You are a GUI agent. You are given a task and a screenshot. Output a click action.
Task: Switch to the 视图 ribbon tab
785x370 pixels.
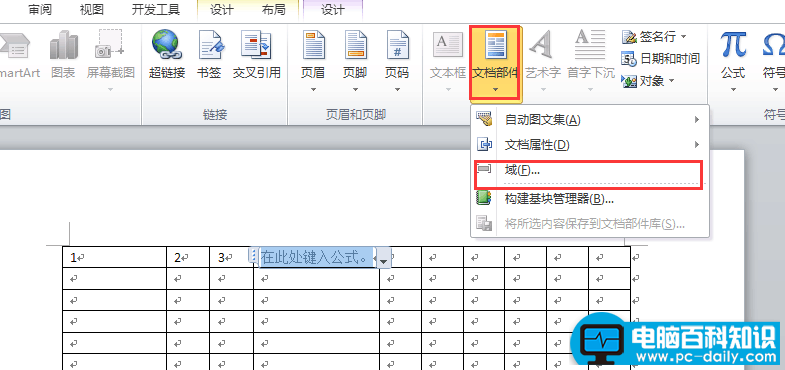(92, 10)
